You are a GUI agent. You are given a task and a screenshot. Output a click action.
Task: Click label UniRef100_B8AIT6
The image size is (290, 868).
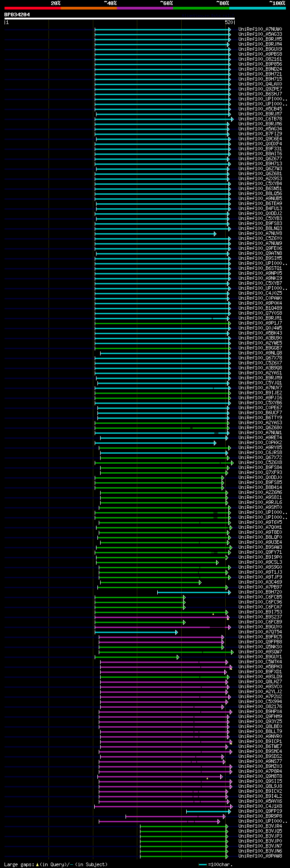[260, 154]
